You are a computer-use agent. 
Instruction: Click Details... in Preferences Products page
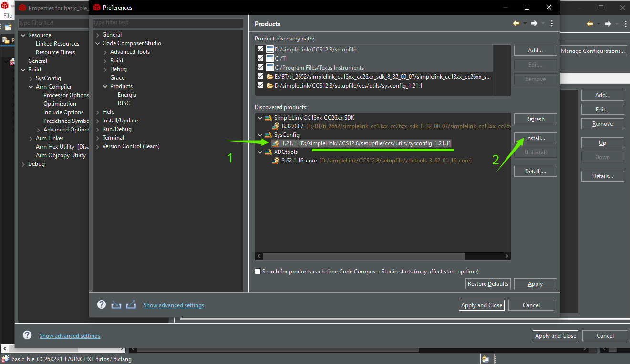tap(535, 172)
